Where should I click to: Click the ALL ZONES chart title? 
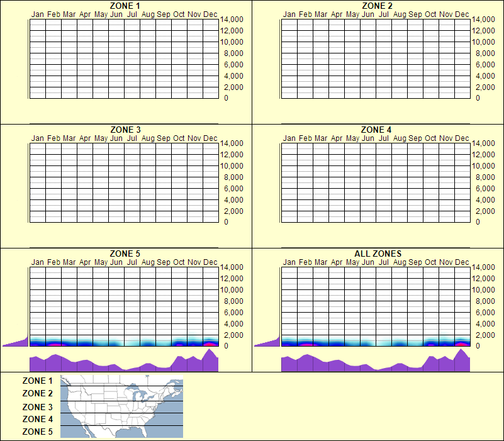(378, 254)
